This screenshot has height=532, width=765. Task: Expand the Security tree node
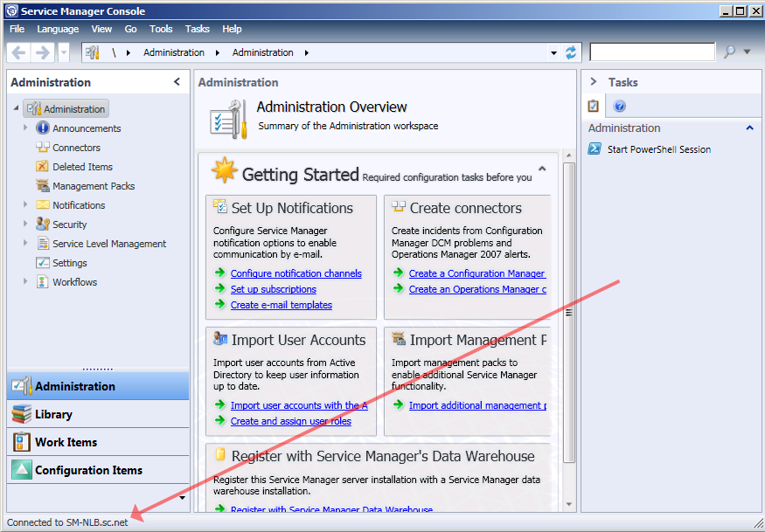[26, 225]
